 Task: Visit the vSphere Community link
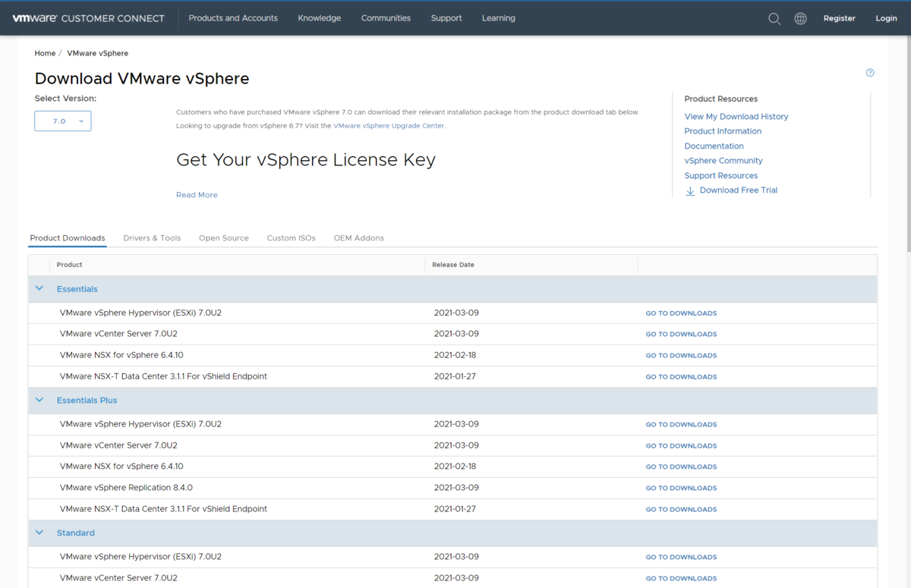click(723, 161)
